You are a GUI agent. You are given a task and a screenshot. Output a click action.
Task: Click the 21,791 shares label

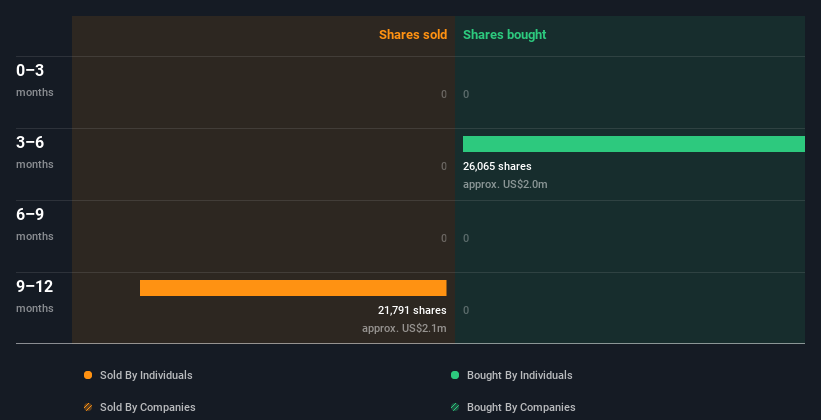pos(412,310)
